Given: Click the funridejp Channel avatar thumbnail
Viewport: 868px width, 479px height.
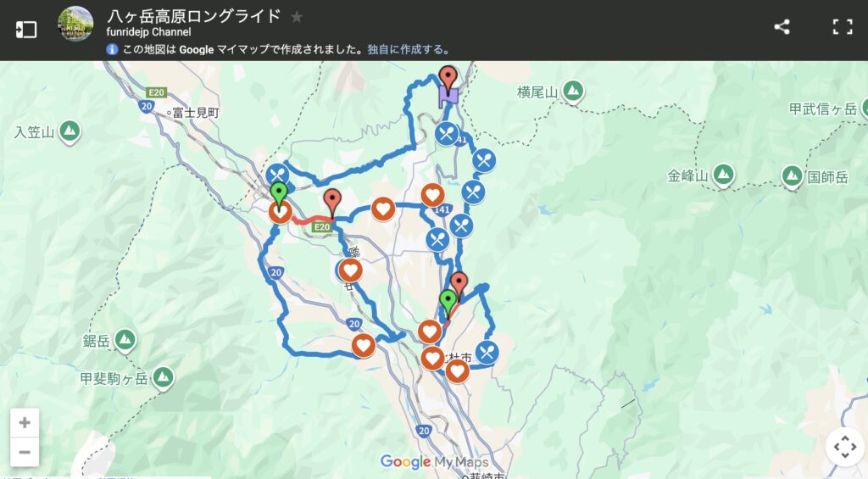Looking at the screenshot, I should point(75,25).
